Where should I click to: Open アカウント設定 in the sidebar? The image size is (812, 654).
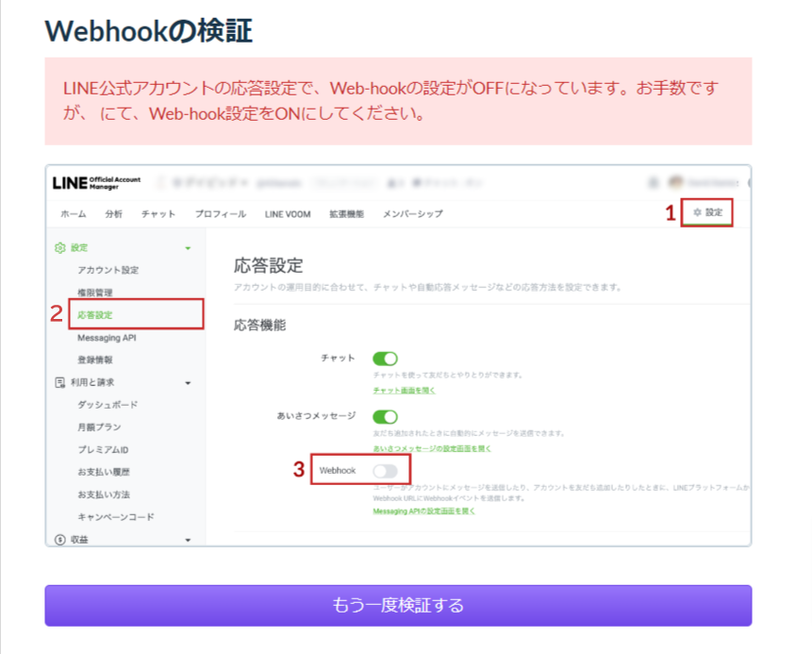pos(108,270)
